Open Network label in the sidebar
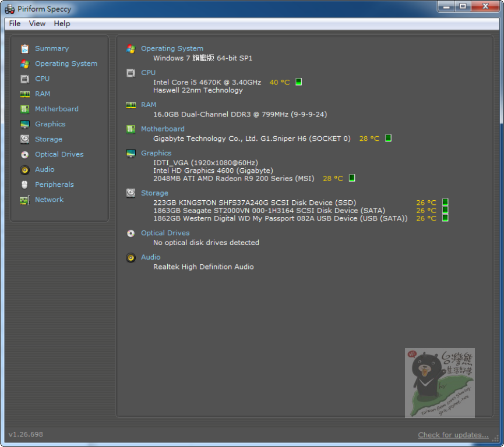504x447 pixels. (x=49, y=200)
